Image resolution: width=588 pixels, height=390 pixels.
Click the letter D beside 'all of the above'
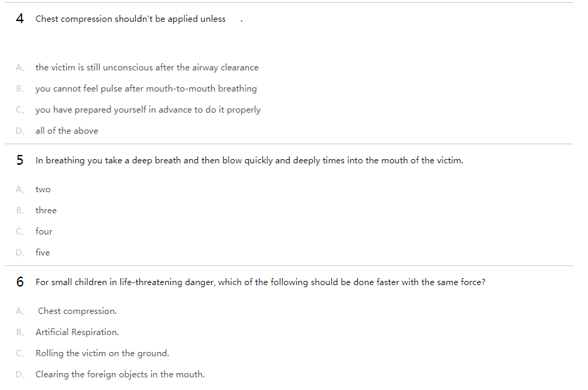point(20,131)
